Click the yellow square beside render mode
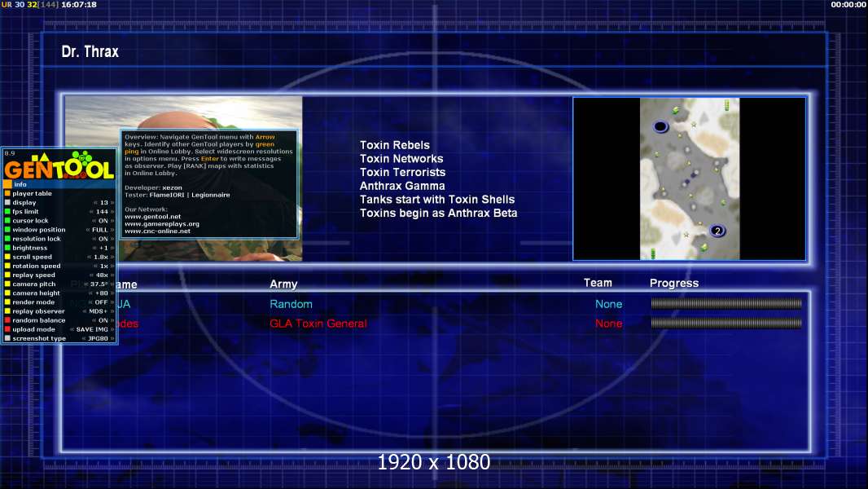868x489 pixels. pyautogui.click(x=7, y=302)
